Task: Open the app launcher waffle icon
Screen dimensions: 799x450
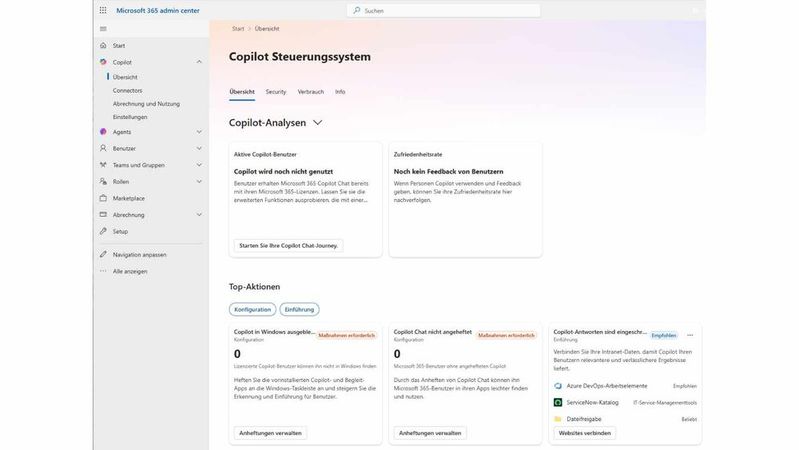Action: click(103, 10)
